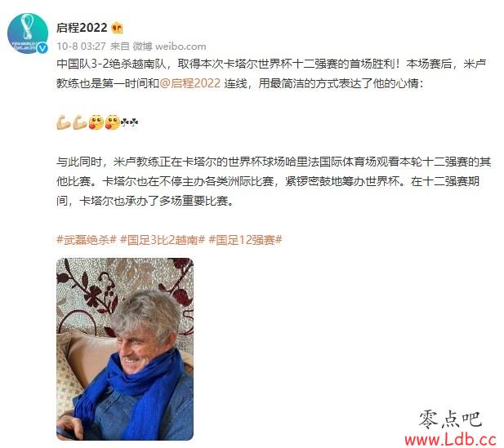504x448 pixels.
Task: Click the first smiling heart emoji
Action: point(96,122)
